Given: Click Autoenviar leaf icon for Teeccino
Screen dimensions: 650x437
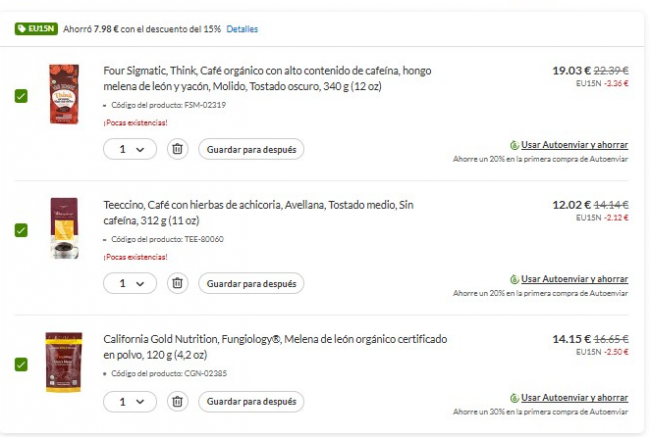Looking at the screenshot, I should tap(514, 279).
